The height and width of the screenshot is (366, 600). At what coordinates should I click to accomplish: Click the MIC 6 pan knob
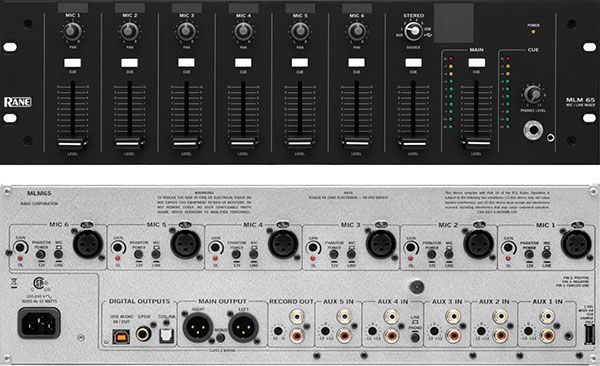(x=357, y=31)
